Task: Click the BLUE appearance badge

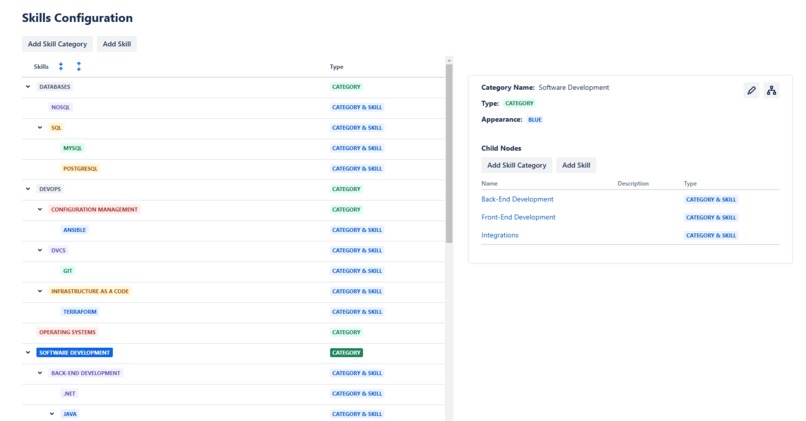Action: click(x=535, y=120)
